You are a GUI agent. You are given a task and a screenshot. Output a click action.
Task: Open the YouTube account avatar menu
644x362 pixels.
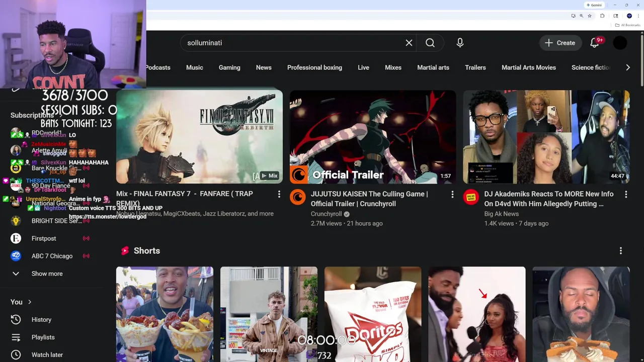620,43
